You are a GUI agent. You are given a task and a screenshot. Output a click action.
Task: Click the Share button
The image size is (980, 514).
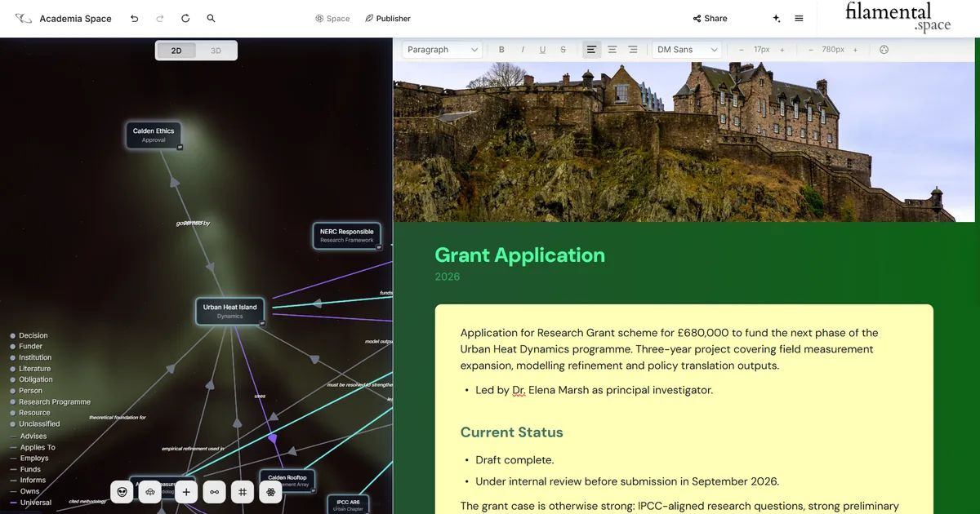(x=710, y=18)
